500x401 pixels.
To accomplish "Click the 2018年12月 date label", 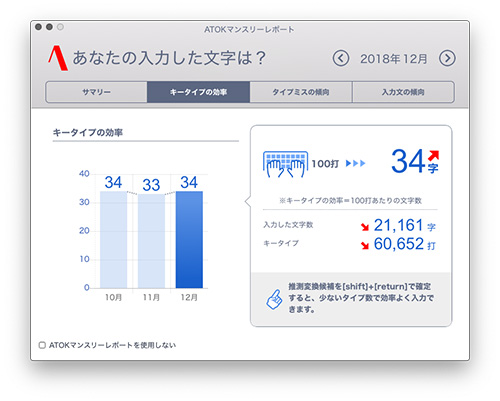I will pos(394,59).
